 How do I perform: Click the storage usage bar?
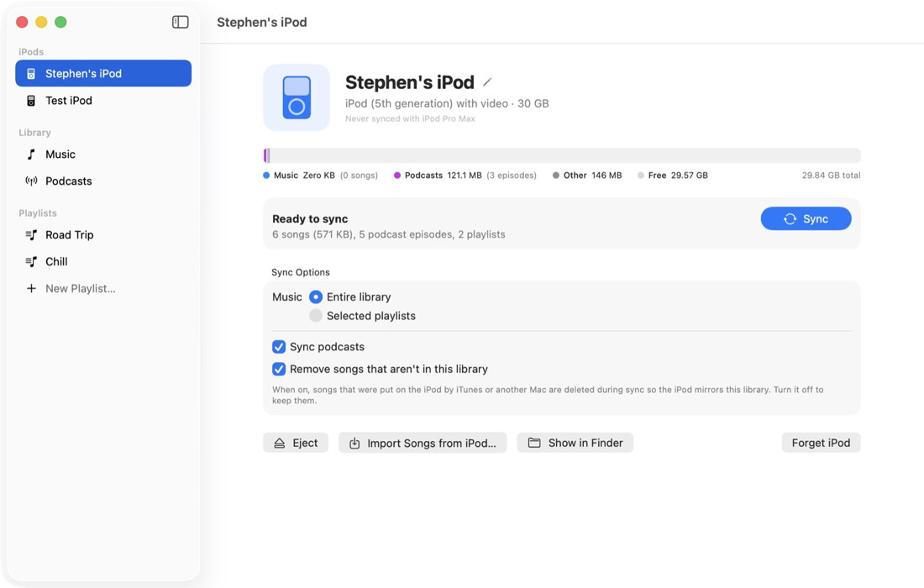[x=562, y=155]
